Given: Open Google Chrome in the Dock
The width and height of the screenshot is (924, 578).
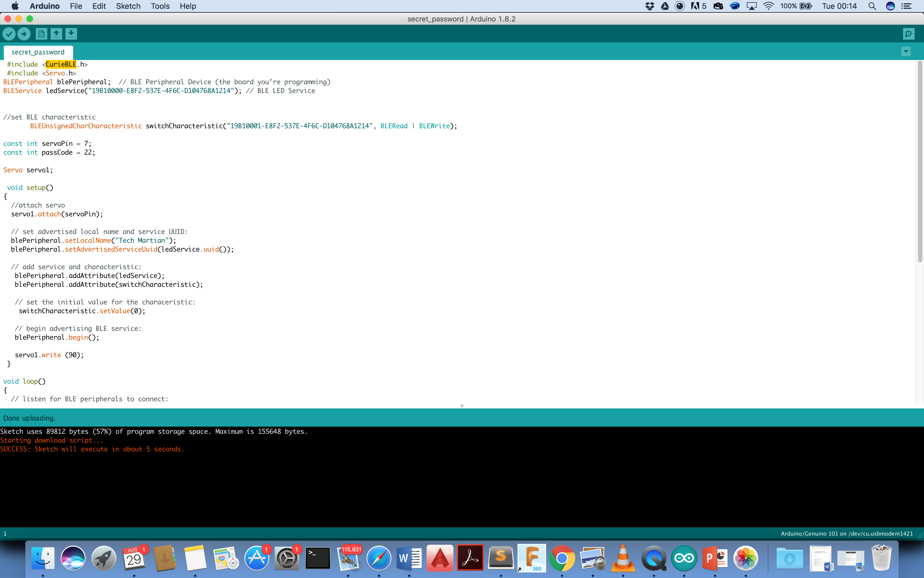Looking at the screenshot, I should (562, 558).
